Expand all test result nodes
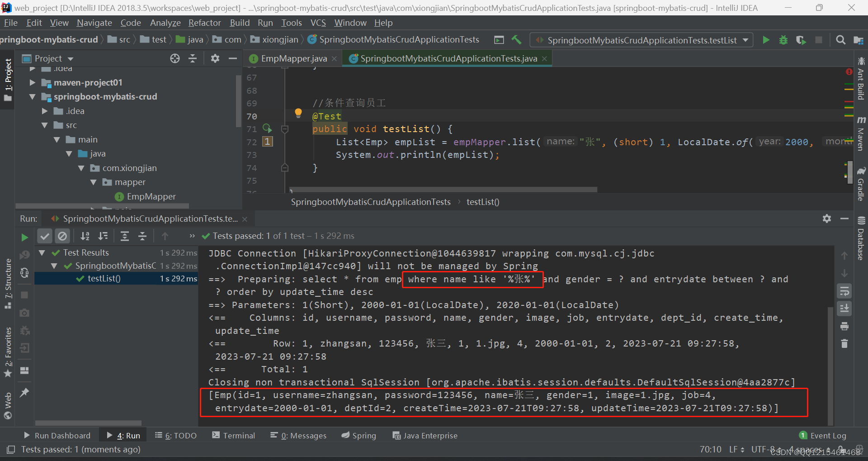 click(x=125, y=236)
